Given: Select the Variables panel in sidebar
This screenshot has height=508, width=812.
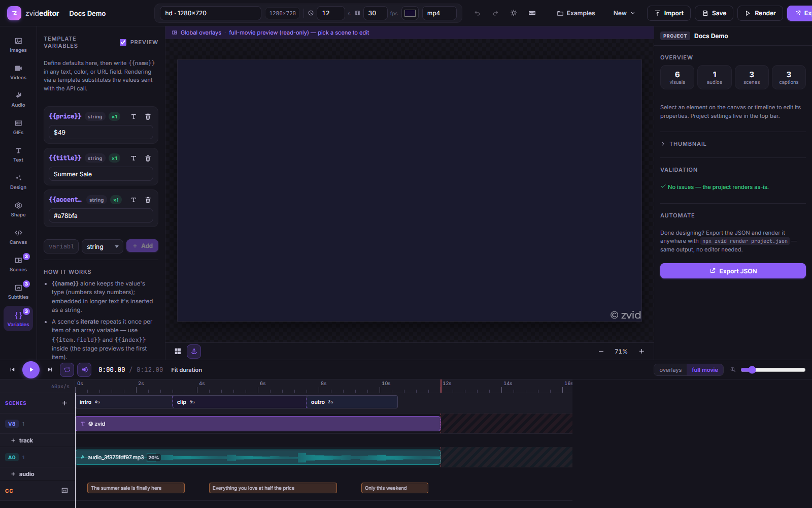Looking at the screenshot, I should (18, 319).
